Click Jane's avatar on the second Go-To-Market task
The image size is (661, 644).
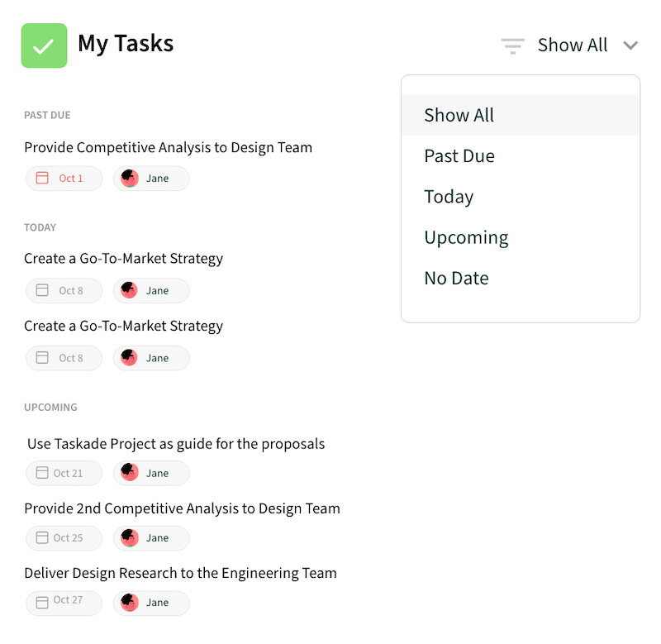[129, 358]
